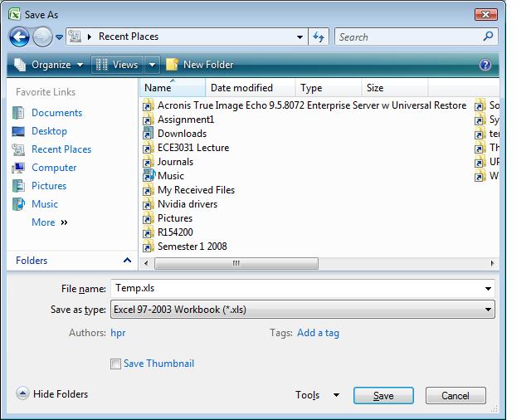Click the Recent Places sidebar icon
Image resolution: width=531 pixels, height=420 pixels.
(x=18, y=149)
